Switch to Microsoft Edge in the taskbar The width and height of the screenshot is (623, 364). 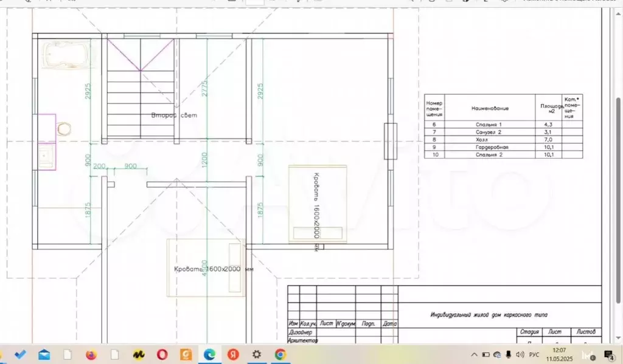pos(209,354)
